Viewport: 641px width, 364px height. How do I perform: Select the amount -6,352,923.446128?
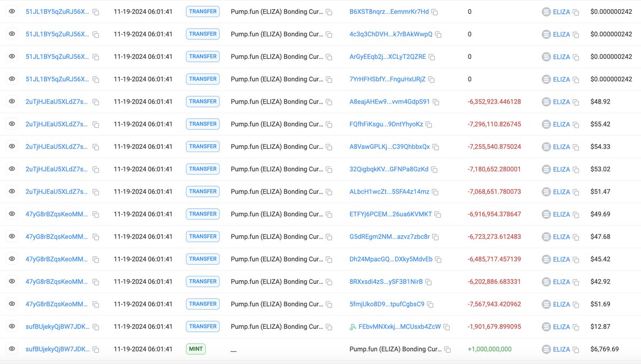coord(494,101)
